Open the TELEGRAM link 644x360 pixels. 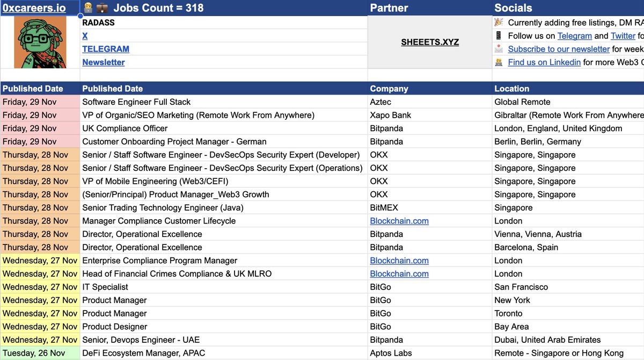click(106, 49)
